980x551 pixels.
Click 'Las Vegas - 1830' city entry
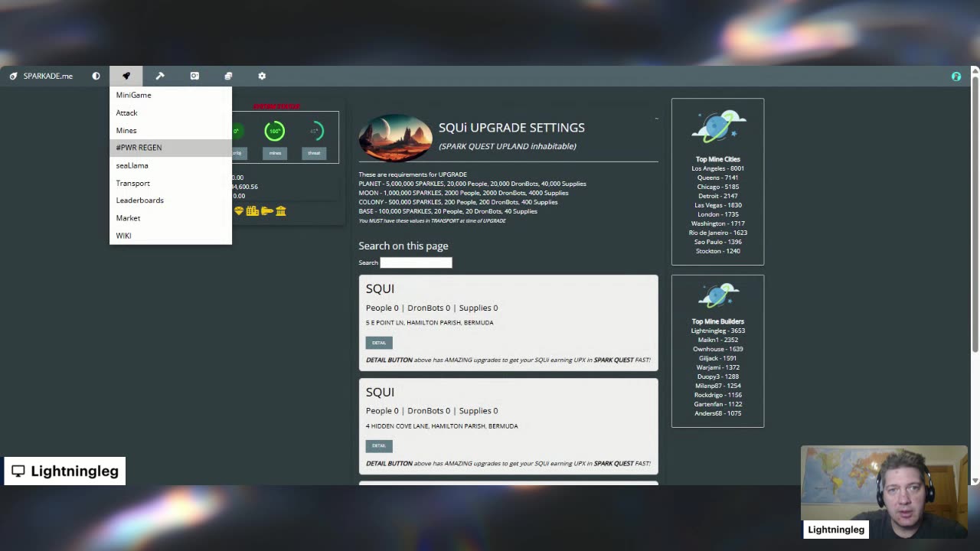[717, 205]
